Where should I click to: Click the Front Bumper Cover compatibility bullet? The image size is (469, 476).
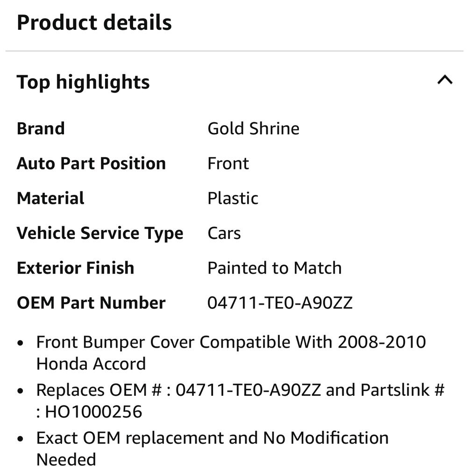coord(231,342)
